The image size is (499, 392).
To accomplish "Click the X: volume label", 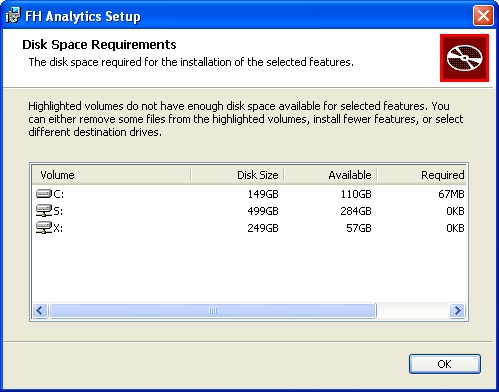I will click(58, 228).
